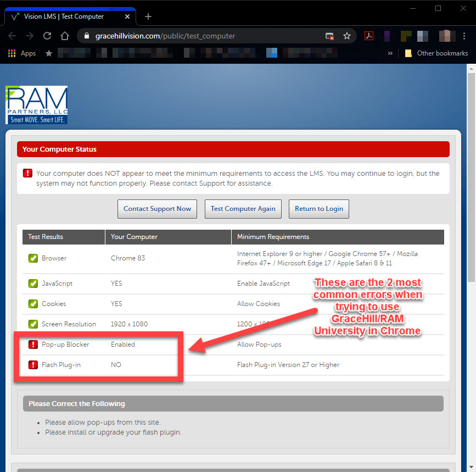Maximize the Chrome window
The width and height of the screenshot is (476, 472).
(x=438, y=8)
